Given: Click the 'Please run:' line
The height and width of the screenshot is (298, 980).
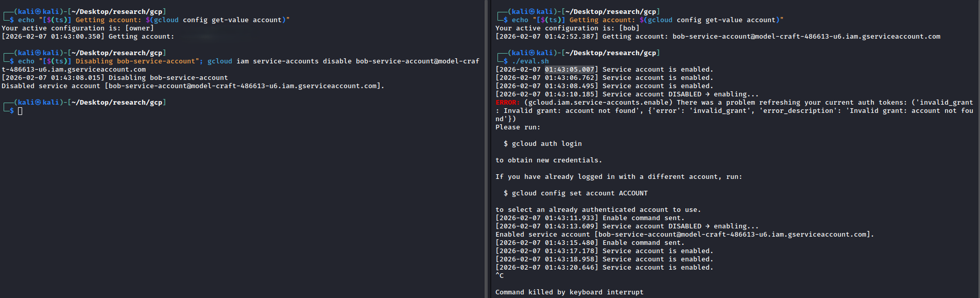Looking at the screenshot, I should pyautogui.click(x=518, y=127).
